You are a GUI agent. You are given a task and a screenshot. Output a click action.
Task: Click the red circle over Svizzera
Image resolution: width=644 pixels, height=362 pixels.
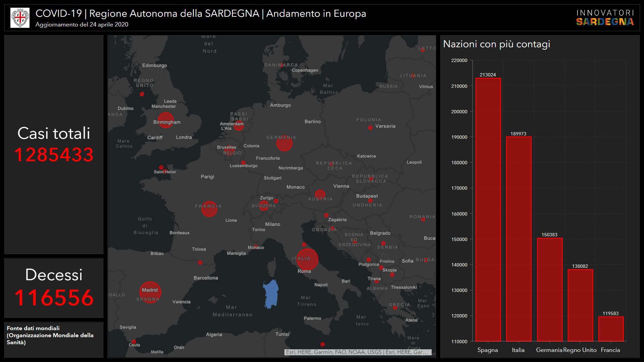tap(264, 205)
